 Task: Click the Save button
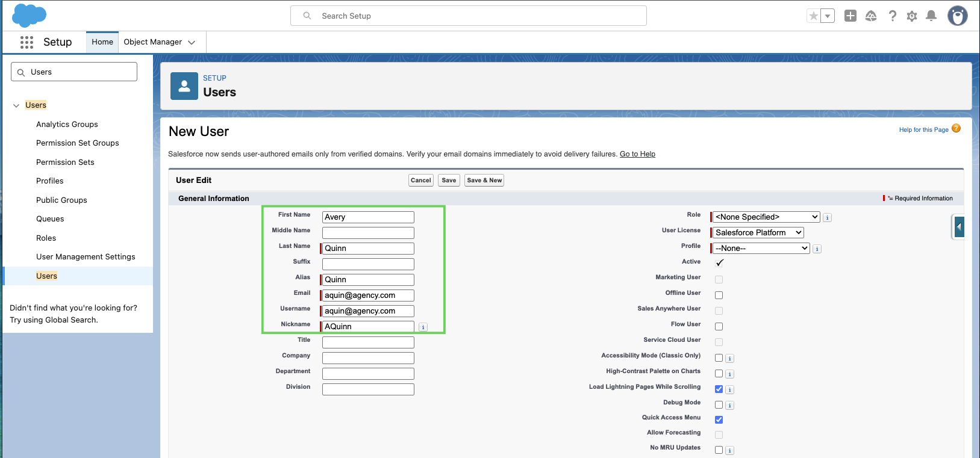tap(449, 181)
